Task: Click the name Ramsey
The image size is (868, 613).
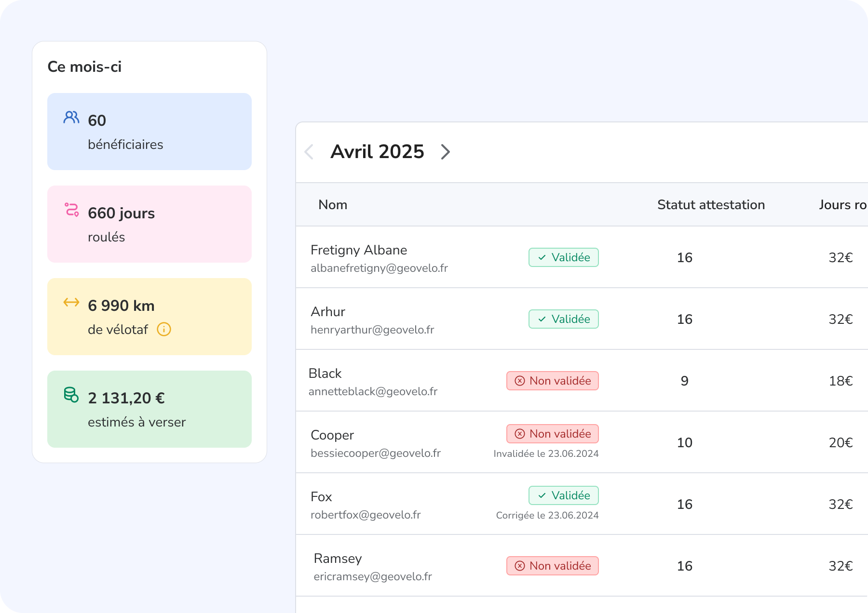Action: (338, 559)
